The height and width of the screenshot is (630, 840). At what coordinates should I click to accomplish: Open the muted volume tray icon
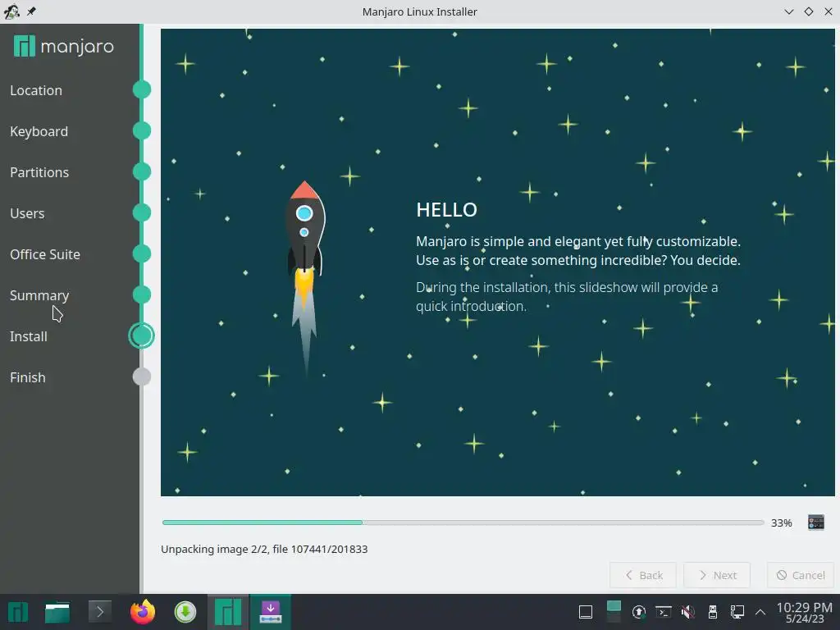(688, 612)
